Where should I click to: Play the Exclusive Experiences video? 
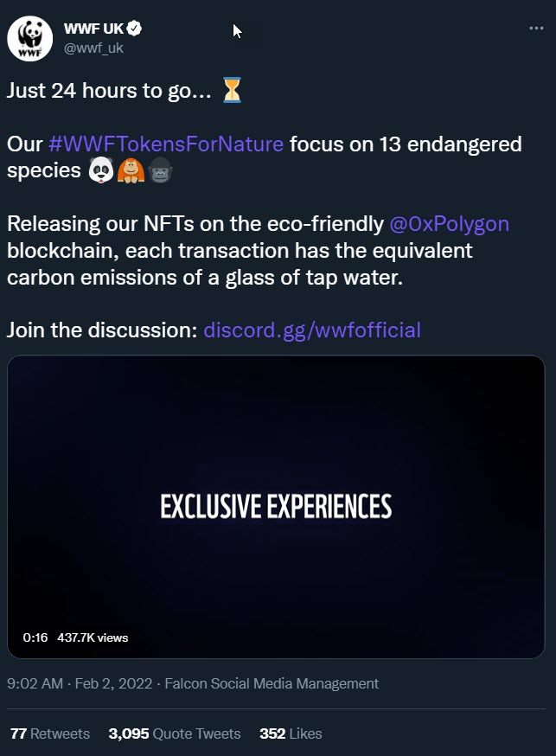276,506
